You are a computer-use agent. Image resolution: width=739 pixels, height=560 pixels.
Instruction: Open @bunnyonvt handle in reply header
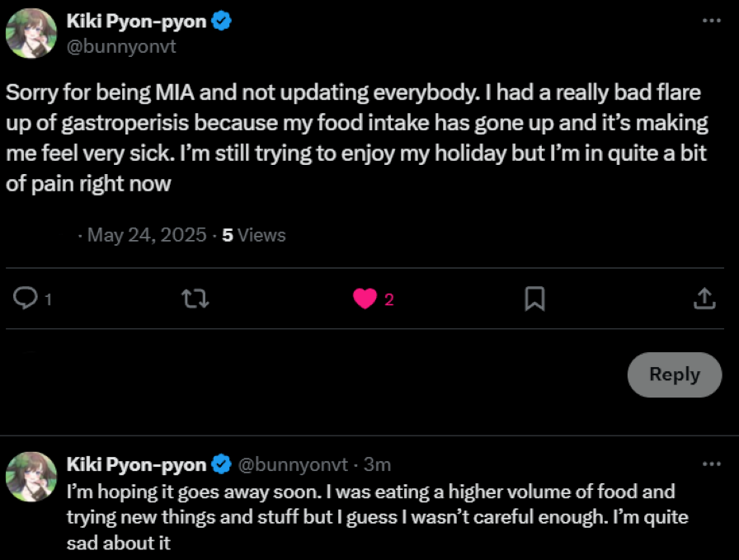coord(293,465)
